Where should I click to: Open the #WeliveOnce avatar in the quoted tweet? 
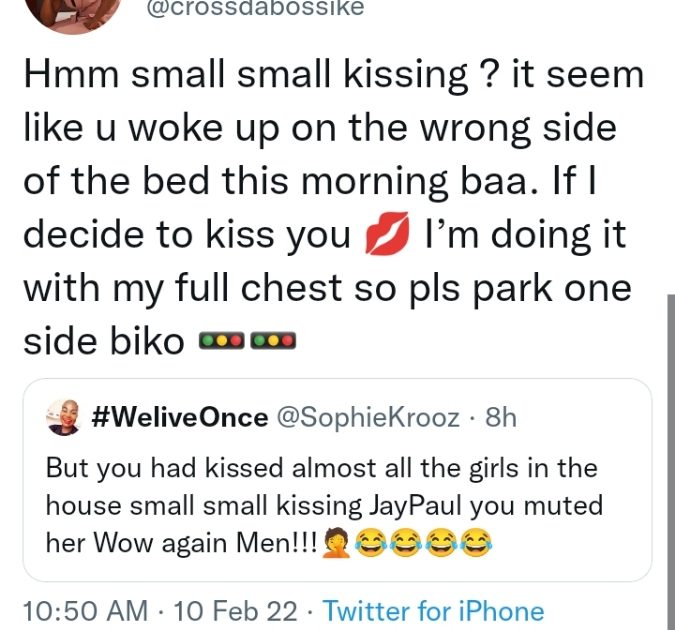click(x=64, y=418)
